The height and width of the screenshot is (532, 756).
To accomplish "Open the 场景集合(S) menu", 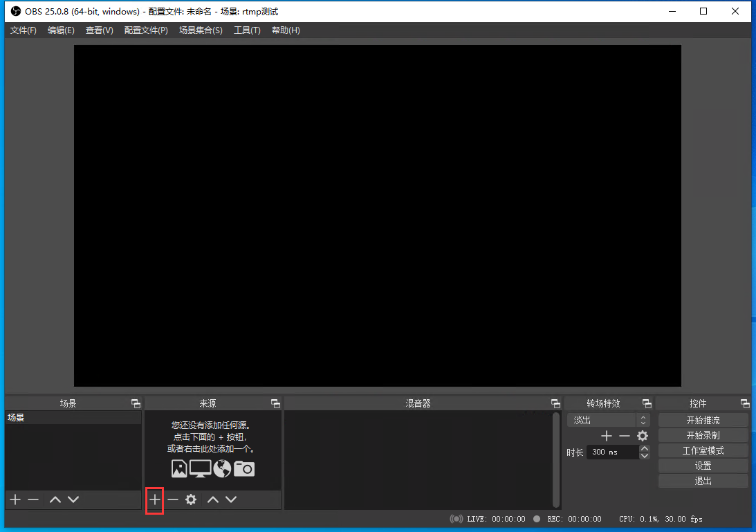I will click(x=201, y=30).
